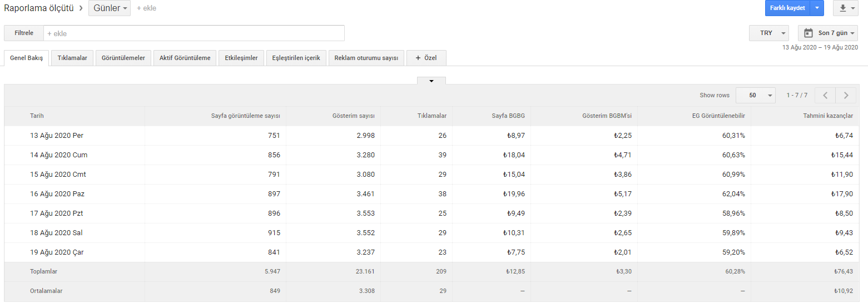Click earnings value ₺17,90
Screen dimensions: 868x308
(842, 193)
